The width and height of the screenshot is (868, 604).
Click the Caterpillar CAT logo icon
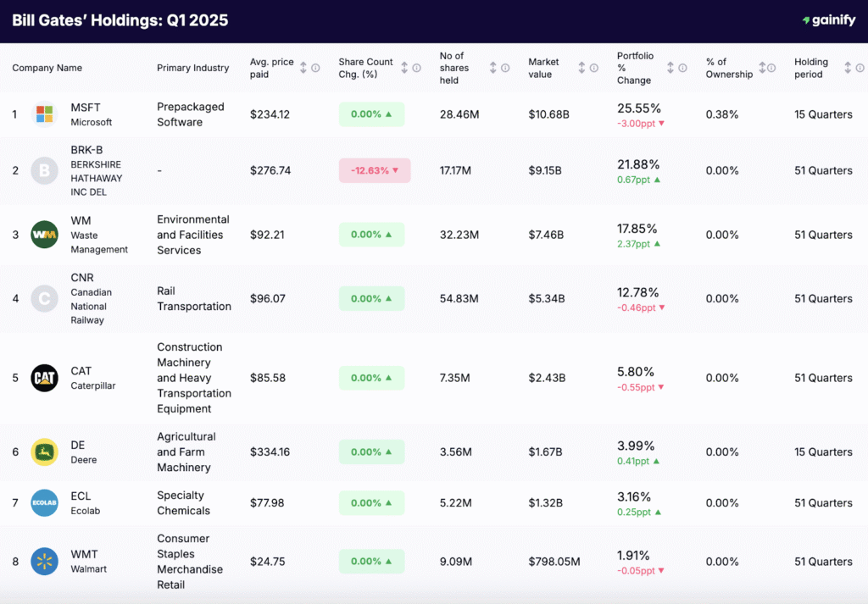pyautogui.click(x=44, y=378)
